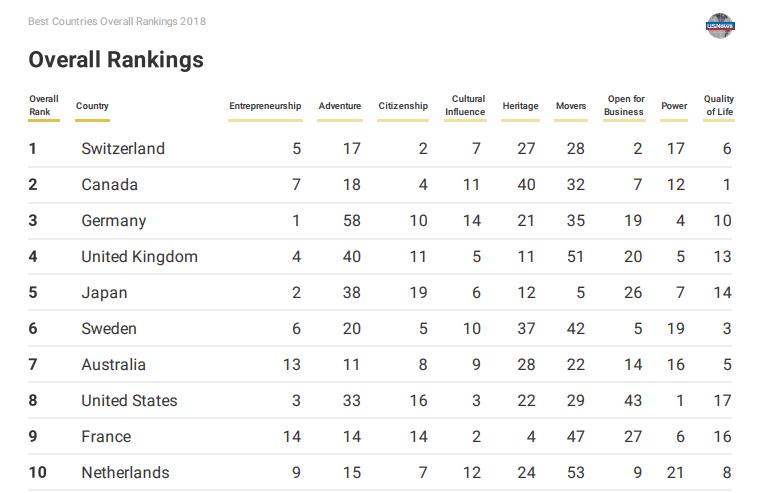Image resolution: width=769 pixels, height=493 pixels.
Task: Click the Entrepreneurship column header
Action: pos(265,106)
